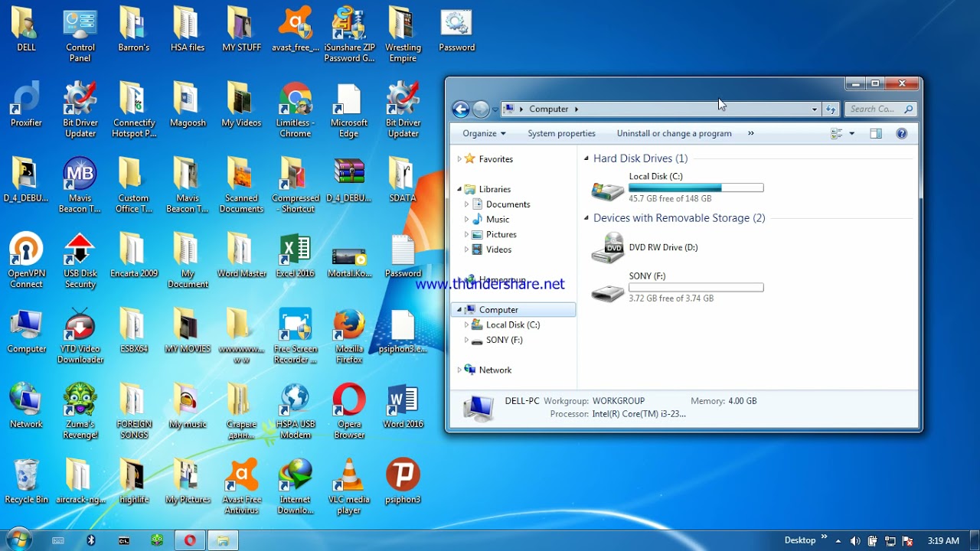The height and width of the screenshot is (551, 980).
Task: Refresh the Computer folder view
Action: pyautogui.click(x=831, y=109)
